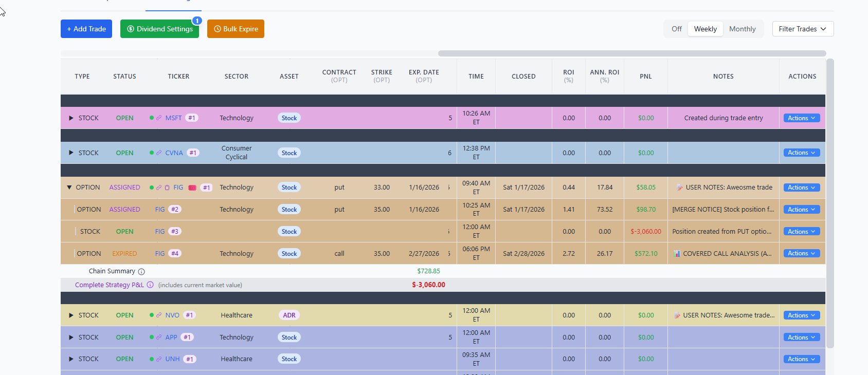
Task: Select the Weekly grouping option
Action: tap(705, 29)
